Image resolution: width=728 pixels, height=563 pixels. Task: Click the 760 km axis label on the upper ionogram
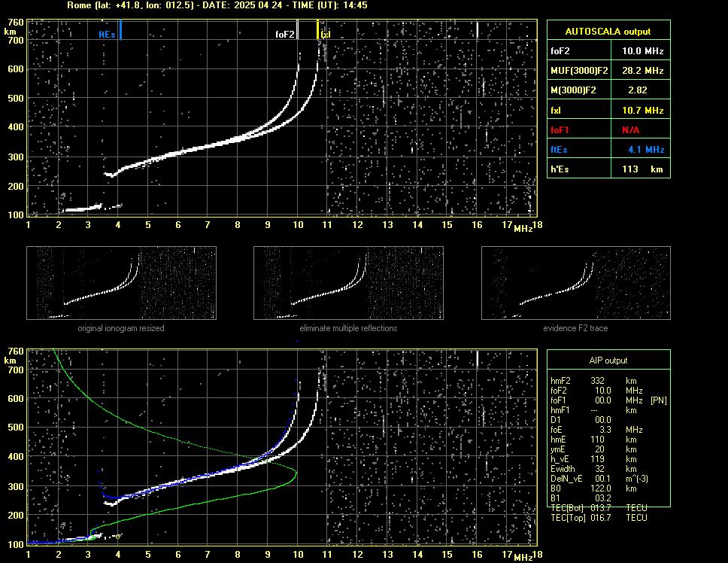(15, 23)
